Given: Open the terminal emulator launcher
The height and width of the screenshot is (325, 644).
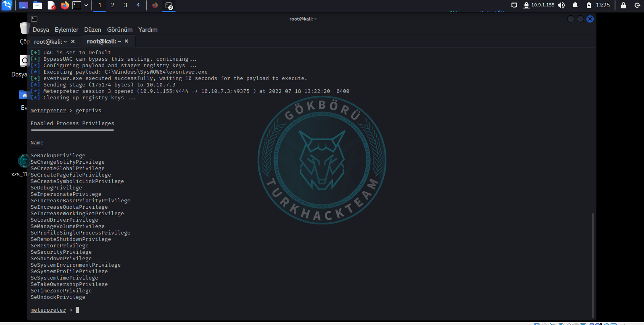Looking at the screenshot, I should pos(77,5).
